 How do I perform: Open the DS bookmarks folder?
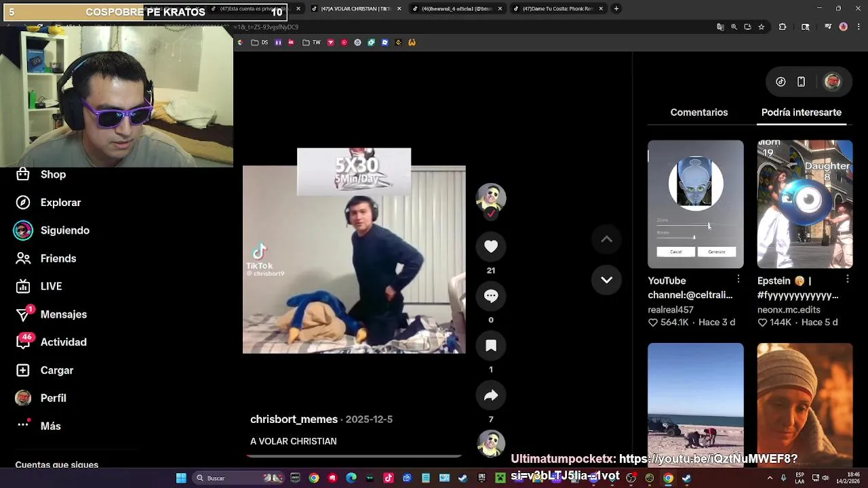tap(260, 42)
